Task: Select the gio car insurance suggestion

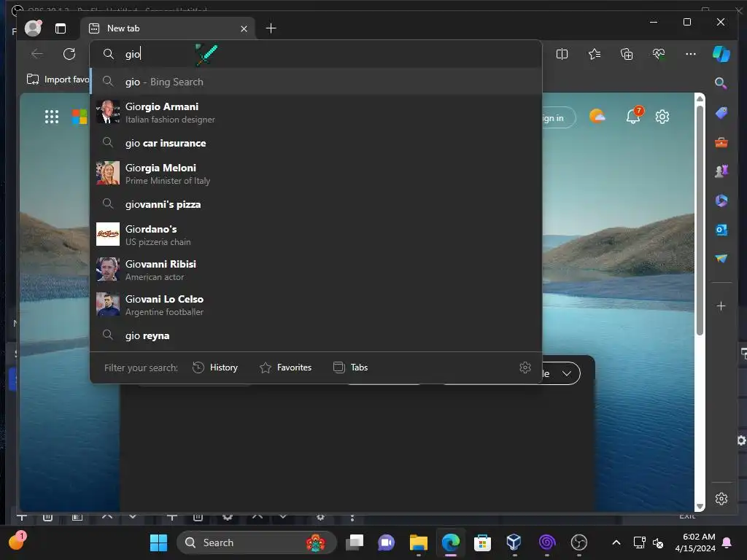Action: click(315, 143)
